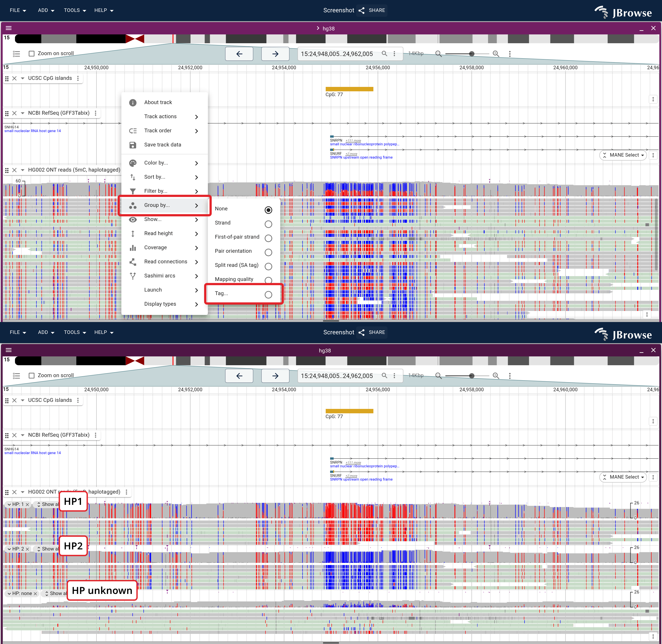Click the Color by palette icon
The width and height of the screenshot is (662, 644).
133,163
